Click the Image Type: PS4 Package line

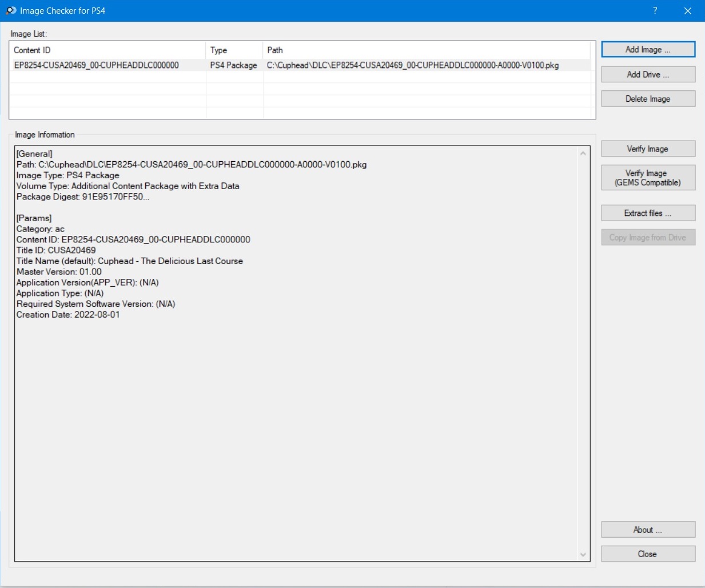click(x=67, y=175)
